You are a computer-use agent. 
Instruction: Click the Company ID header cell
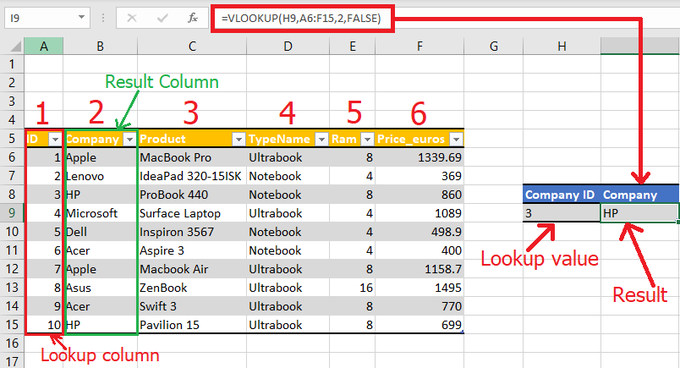coord(562,195)
